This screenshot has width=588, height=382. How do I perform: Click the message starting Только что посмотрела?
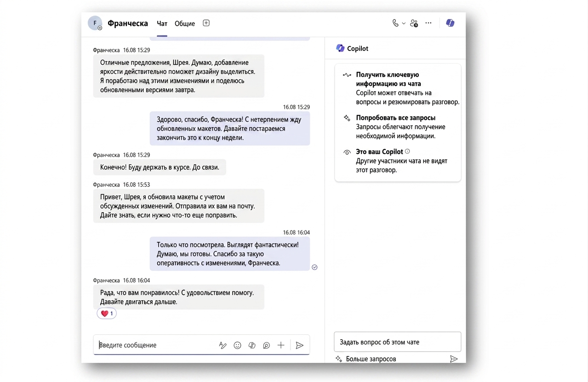230,254
